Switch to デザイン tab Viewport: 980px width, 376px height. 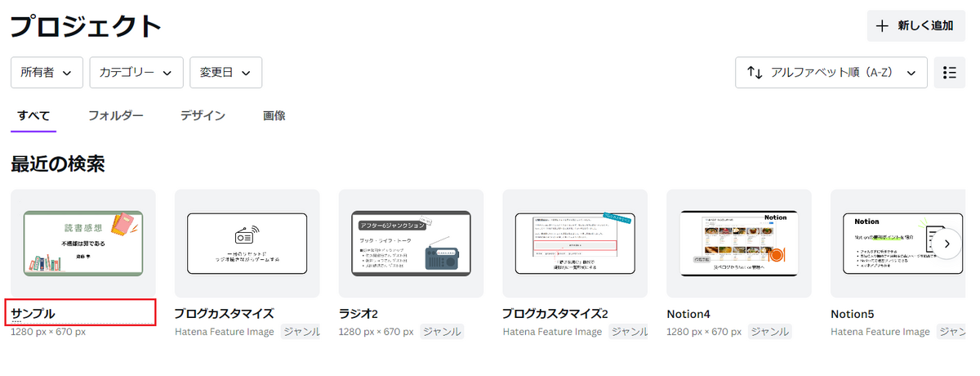coord(203,115)
